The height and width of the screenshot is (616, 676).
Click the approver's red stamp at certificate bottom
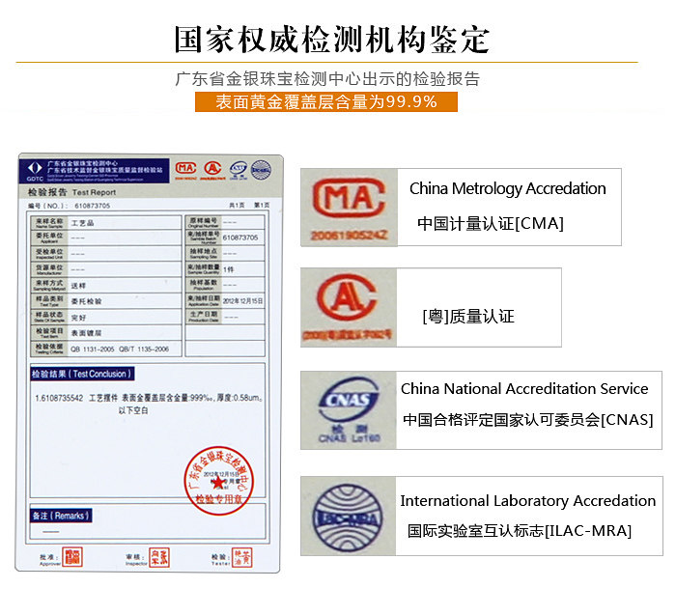pos(72,555)
